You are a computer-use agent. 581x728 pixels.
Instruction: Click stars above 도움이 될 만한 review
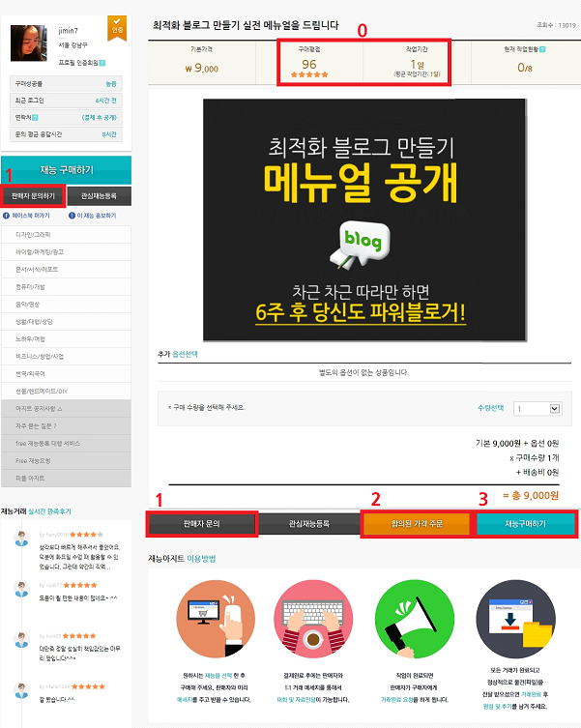tap(80, 585)
